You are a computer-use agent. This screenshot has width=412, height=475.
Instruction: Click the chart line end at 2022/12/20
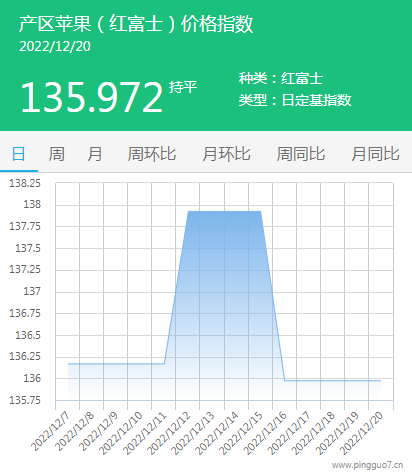(x=380, y=380)
